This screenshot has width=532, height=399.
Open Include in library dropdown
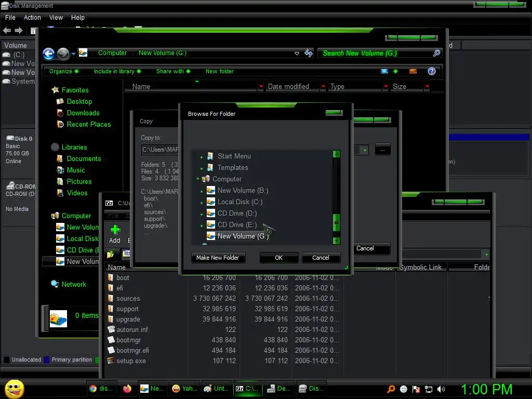click(x=117, y=71)
